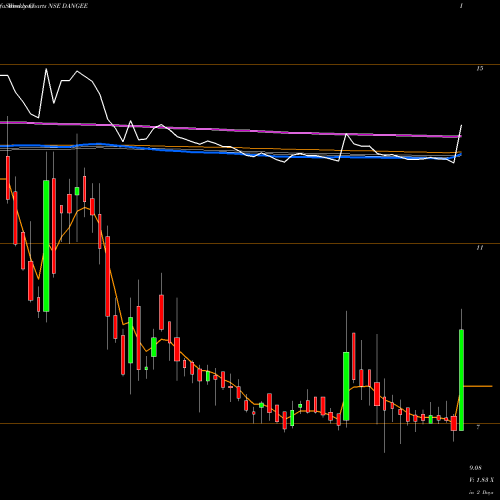Click the 11 price axis label
500x500 pixels.
coord(479,248)
